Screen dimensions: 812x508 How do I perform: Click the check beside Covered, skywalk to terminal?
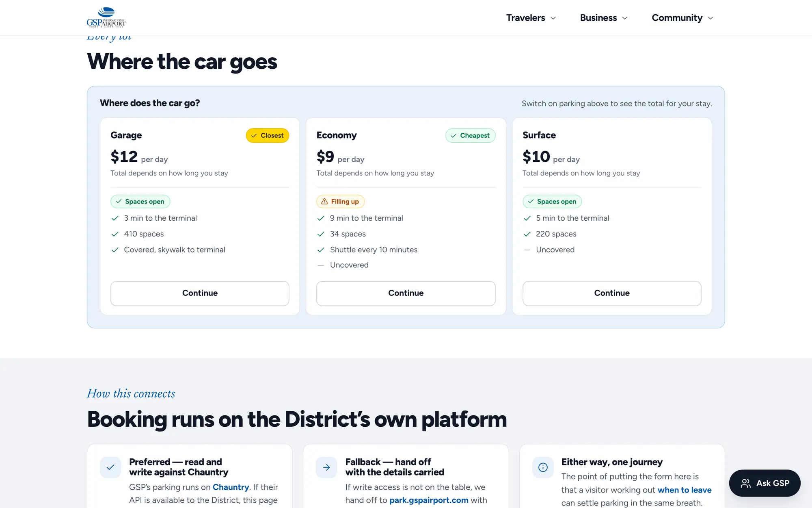pyautogui.click(x=115, y=250)
